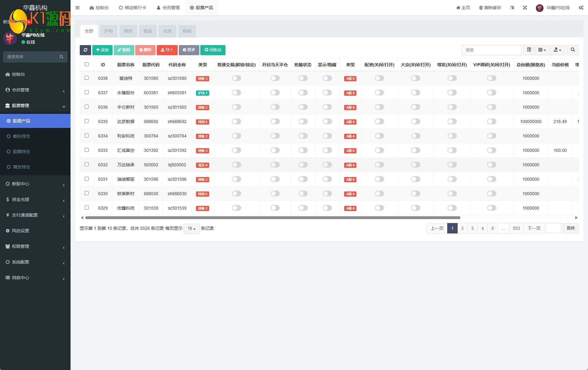Click the hamburger menu icon to collapse the sidebar

coord(78,8)
